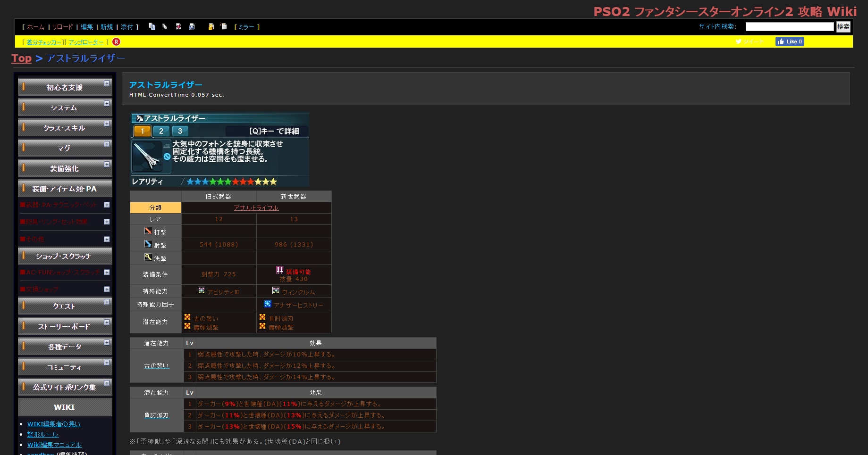Image resolution: width=868 pixels, height=455 pixels.
Task: Click the リロード reload link
Action: point(62,27)
